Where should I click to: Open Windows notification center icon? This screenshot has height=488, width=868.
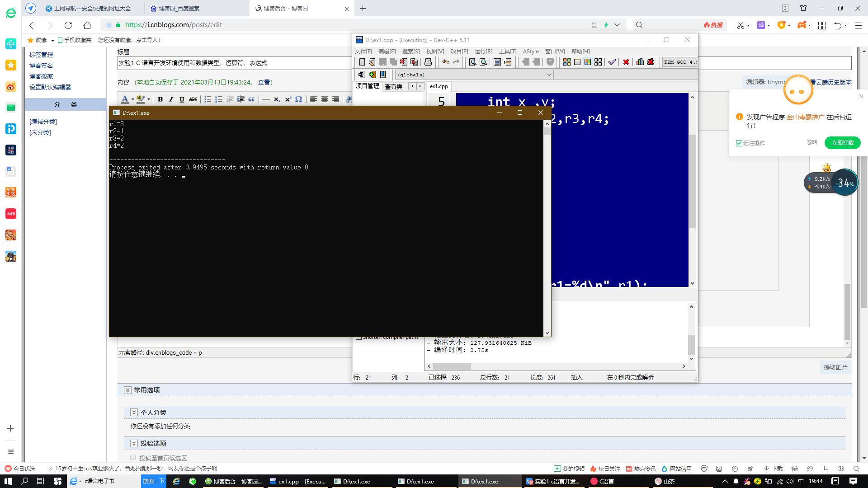(853, 481)
